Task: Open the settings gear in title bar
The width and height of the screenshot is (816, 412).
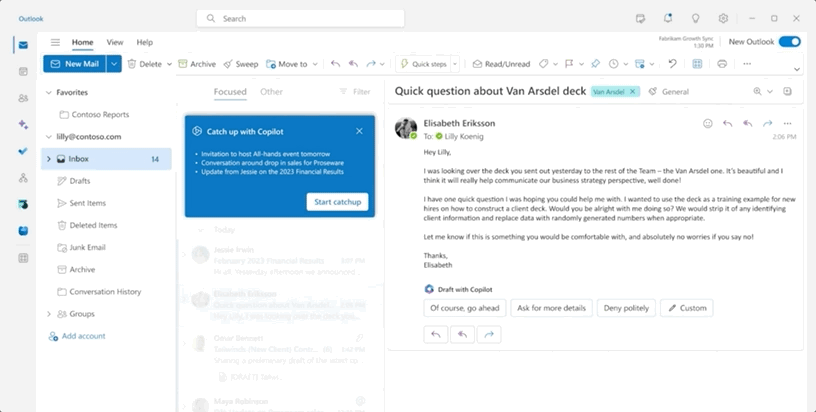Action: (x=723, y=18)
